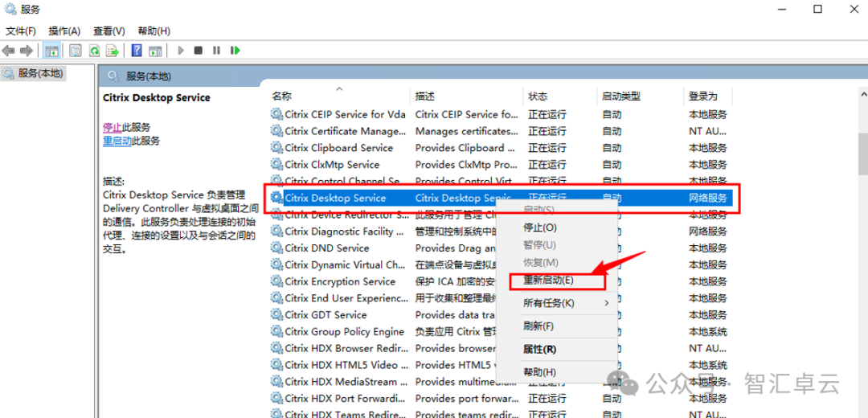Click the gear icon beside Citrix End User Experienc...
This screenshot has width=868, height=418.
pyautogui.click(x=276, y=298)
